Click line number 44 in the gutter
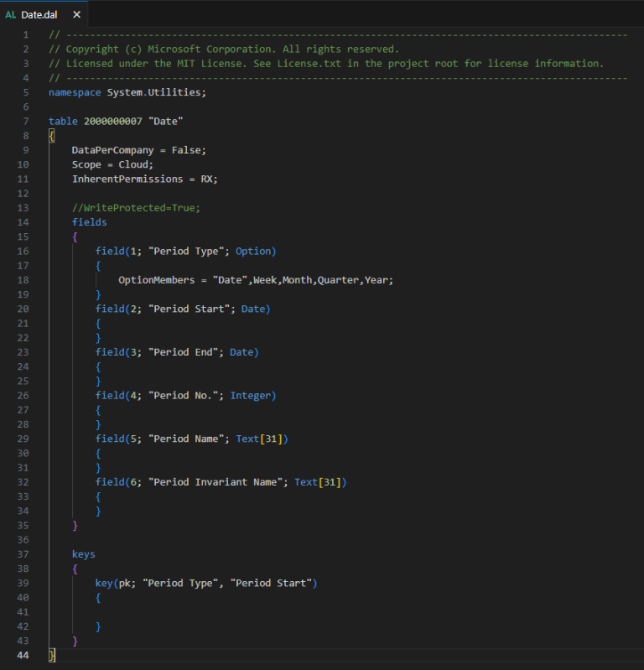This screenshot has width=644, height=670. pyautogui.click(x=23, y=655)
